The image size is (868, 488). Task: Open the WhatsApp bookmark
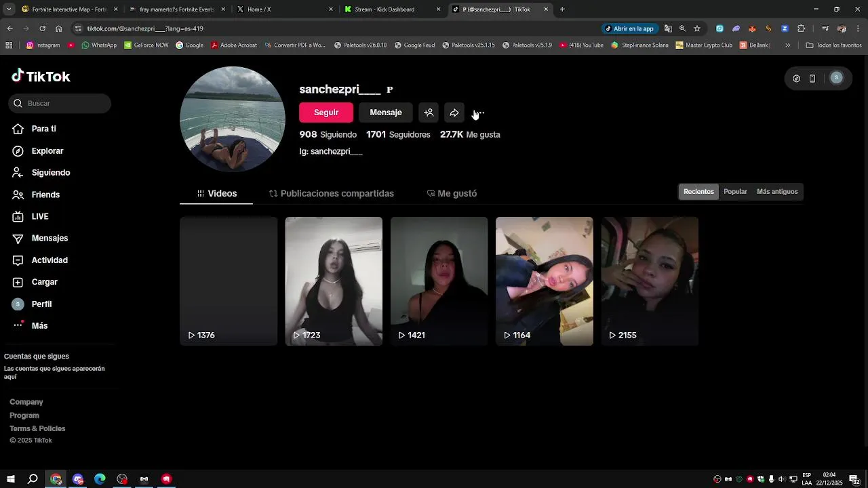coord(99,45)
